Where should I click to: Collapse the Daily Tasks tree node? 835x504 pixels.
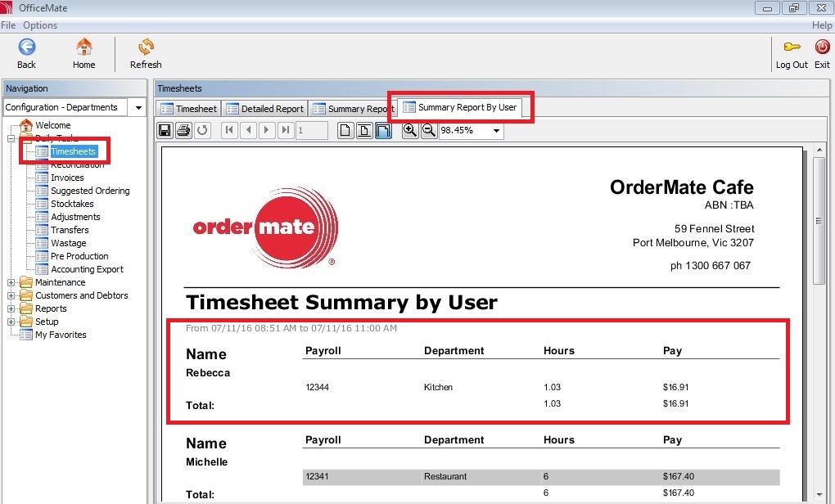tap(11, 138)
